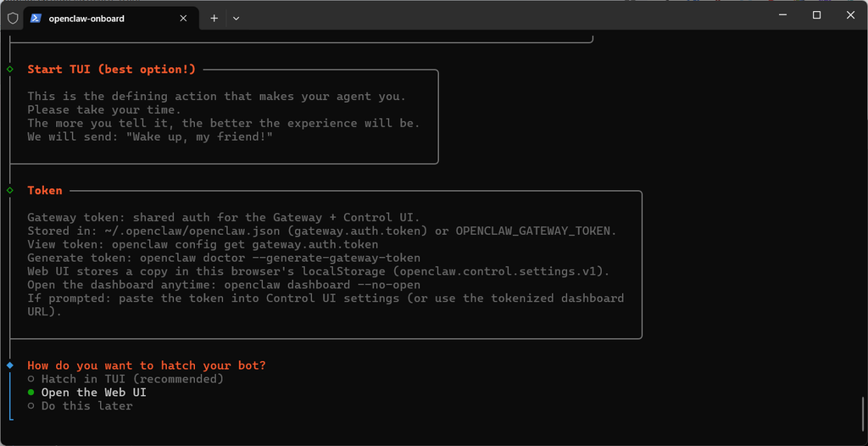Select the "Hatch in TUI (recommended)" option
The height and width of the screenshot is (446, 868).
pyautogui.click(x=132, y=379)
